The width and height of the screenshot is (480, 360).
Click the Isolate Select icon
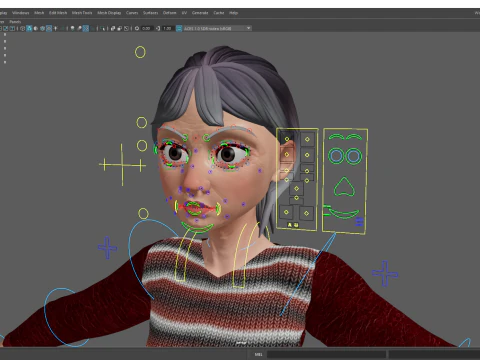(102, 28)
